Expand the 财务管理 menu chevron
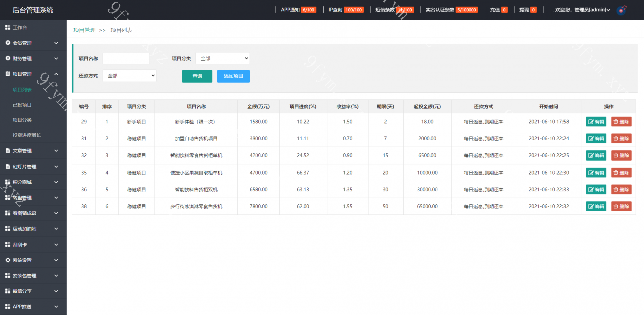The image size is (644, 315). point(56,59)
